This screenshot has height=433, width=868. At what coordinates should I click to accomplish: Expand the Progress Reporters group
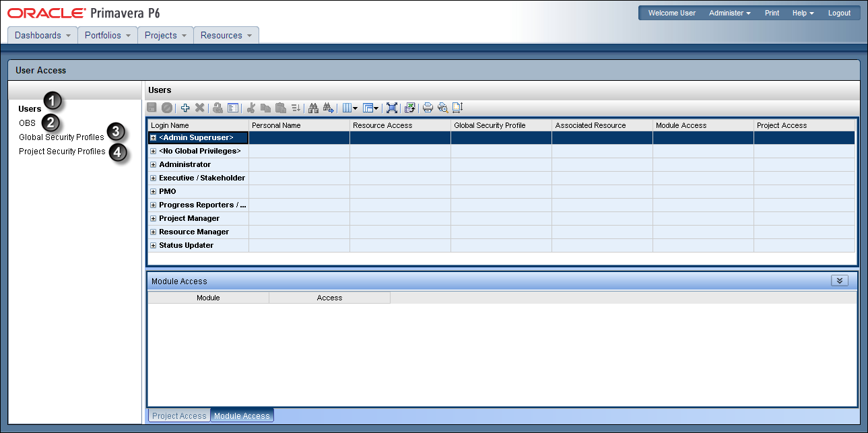154,205
